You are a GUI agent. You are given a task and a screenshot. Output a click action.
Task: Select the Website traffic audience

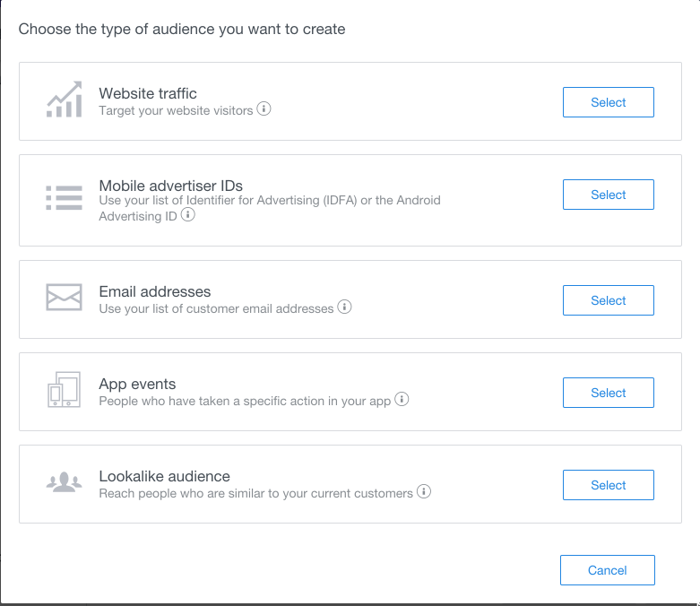608,102
